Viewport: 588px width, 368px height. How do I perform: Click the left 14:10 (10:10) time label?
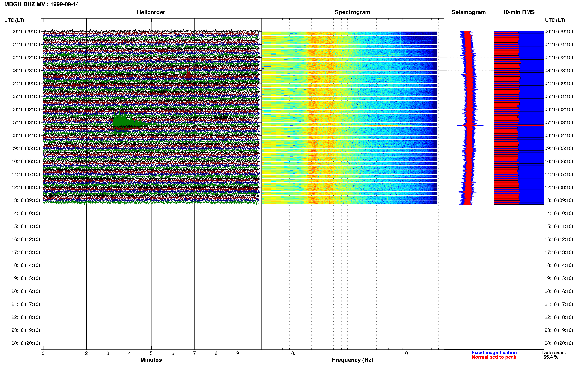click(x=26, y=213)
